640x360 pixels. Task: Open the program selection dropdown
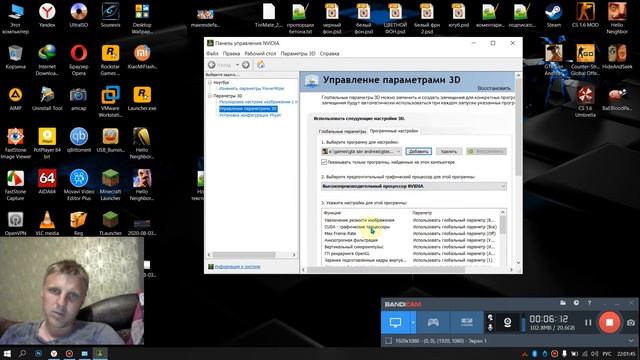tap(362, 151)
